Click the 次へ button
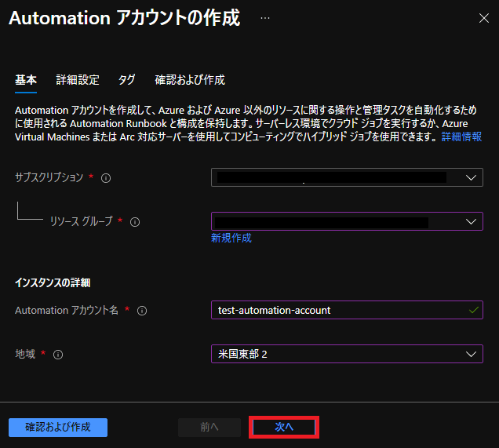499x448 pixels. [284, 428]
